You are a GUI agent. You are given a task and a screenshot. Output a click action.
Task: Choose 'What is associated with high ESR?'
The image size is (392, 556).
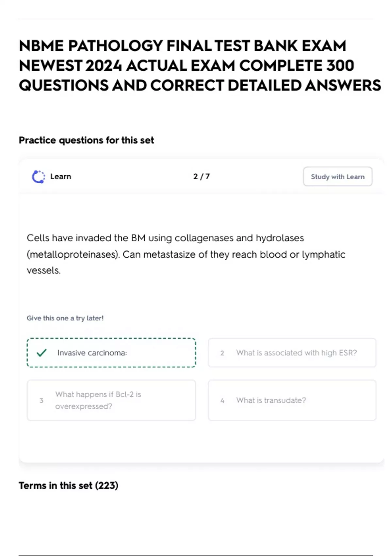pyautogui.click(x=296, y=353)
